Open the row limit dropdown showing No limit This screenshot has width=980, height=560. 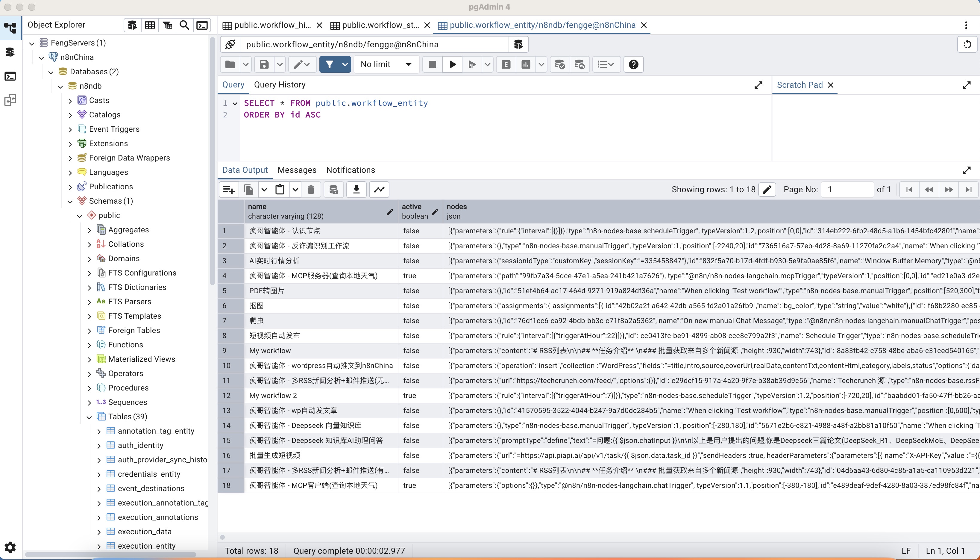386,64
